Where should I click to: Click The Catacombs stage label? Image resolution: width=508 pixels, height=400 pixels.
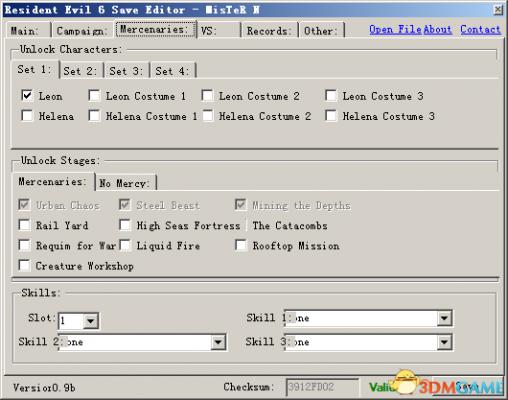290,226
